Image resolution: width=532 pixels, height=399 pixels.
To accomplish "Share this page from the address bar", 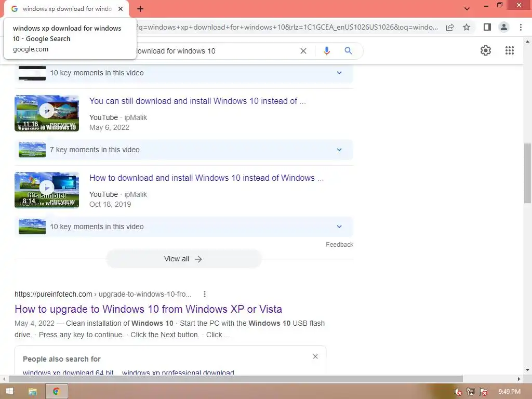I will (450, 27).
